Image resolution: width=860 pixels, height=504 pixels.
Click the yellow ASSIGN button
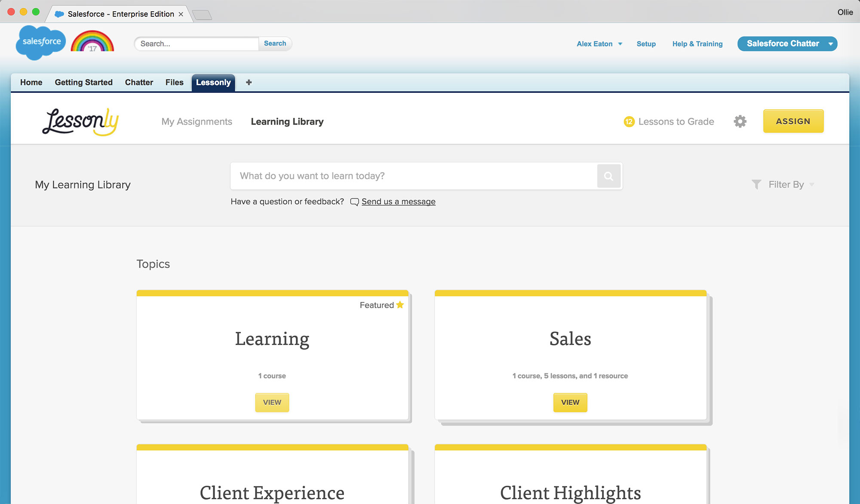[x=793, y=121]
